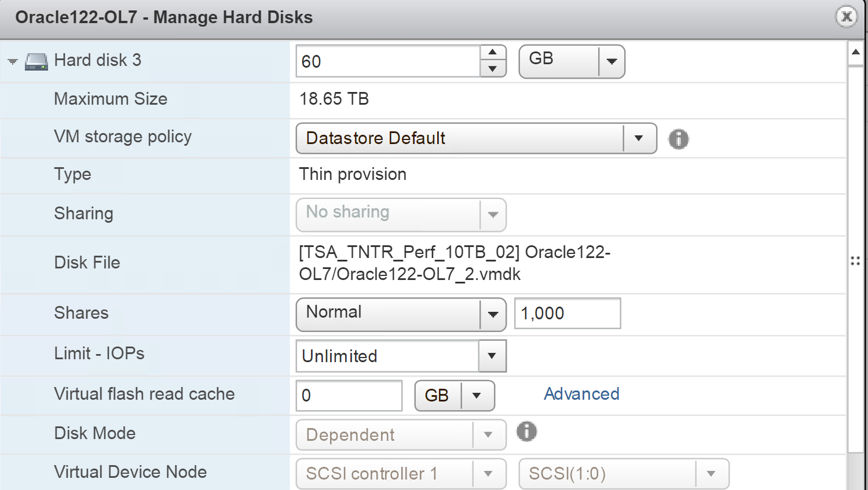Decrease the disk size with down arrow
868x490 pixels.
[x=493, y=69]
